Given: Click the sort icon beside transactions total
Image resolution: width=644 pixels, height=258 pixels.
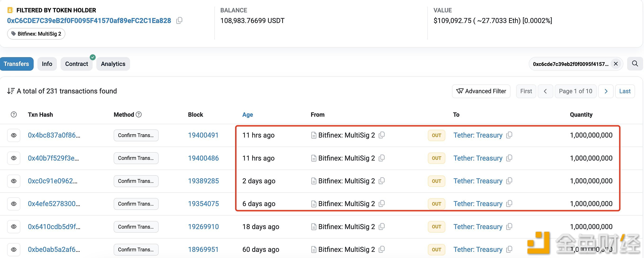Looking at the screenshot, I should coord(11,91).
